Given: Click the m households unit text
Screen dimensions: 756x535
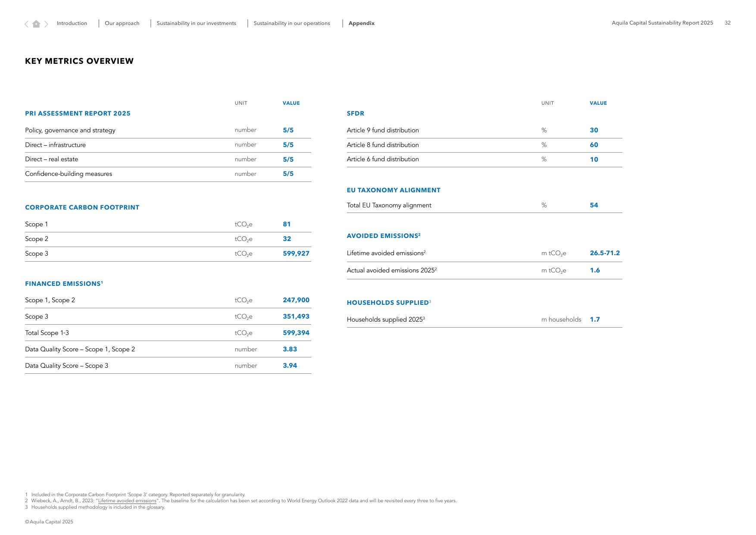Looking at the screenshot, I should tap(561, 319).
